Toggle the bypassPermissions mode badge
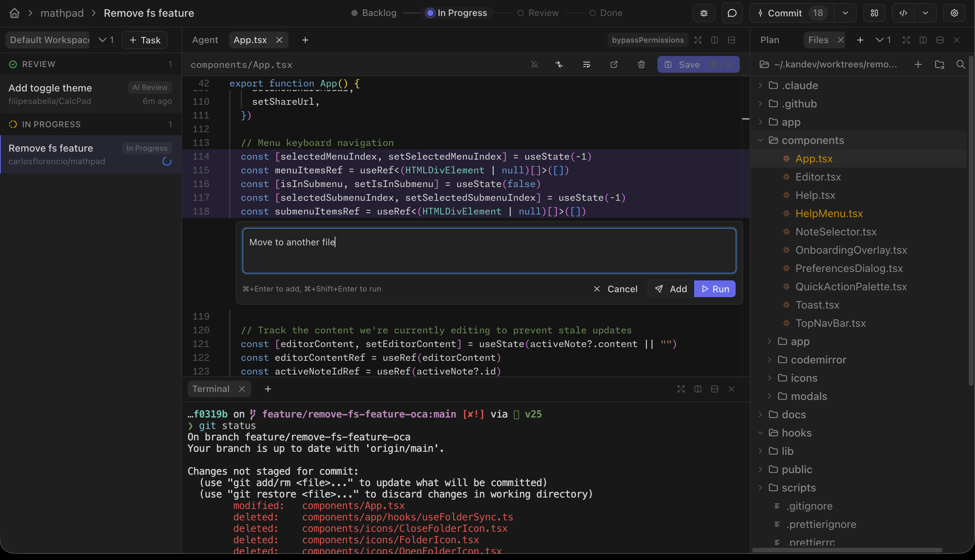 (648, 40)
